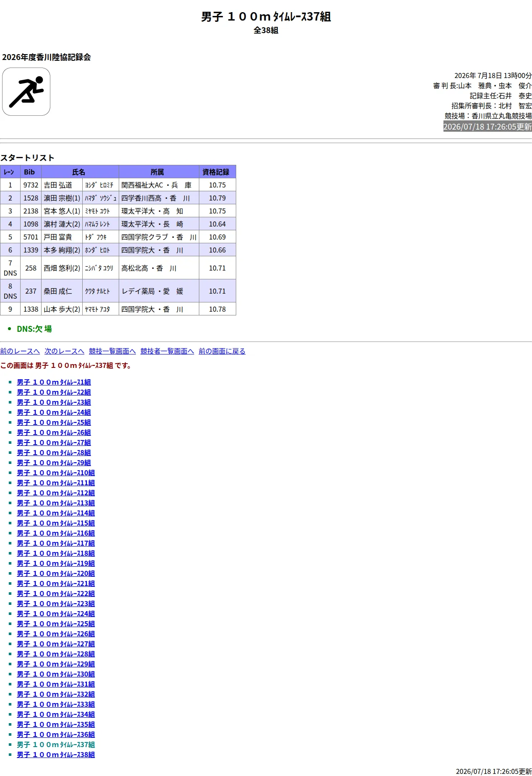Open men's 100m time race heat 38

(x=56, y=755)
